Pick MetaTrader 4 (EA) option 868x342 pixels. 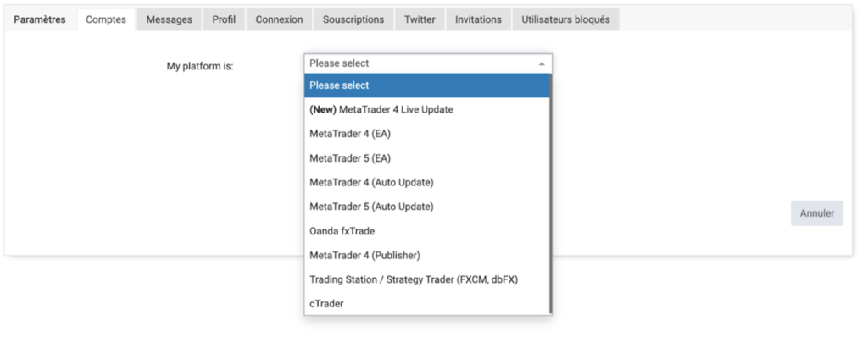pyautogui.click(x=427, y=134)
